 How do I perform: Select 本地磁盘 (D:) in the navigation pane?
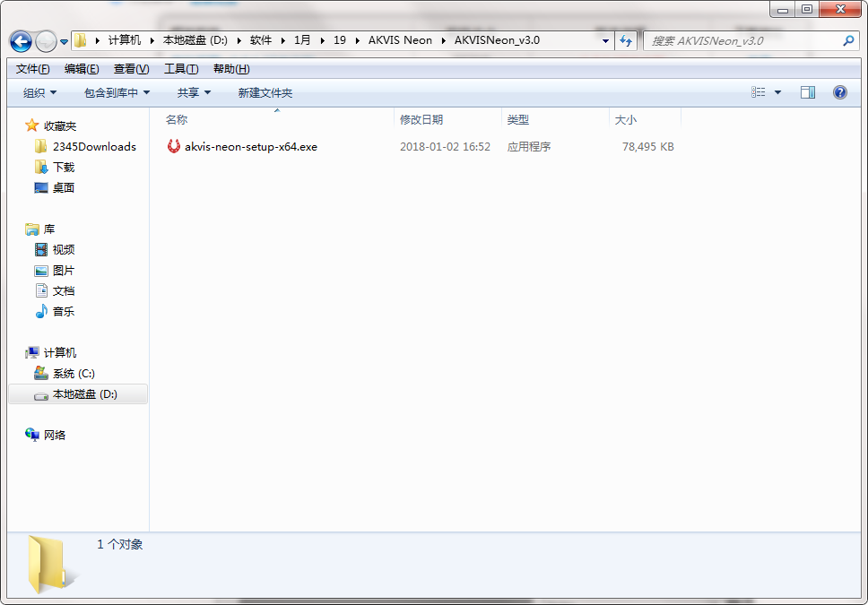tap(84, 394)
